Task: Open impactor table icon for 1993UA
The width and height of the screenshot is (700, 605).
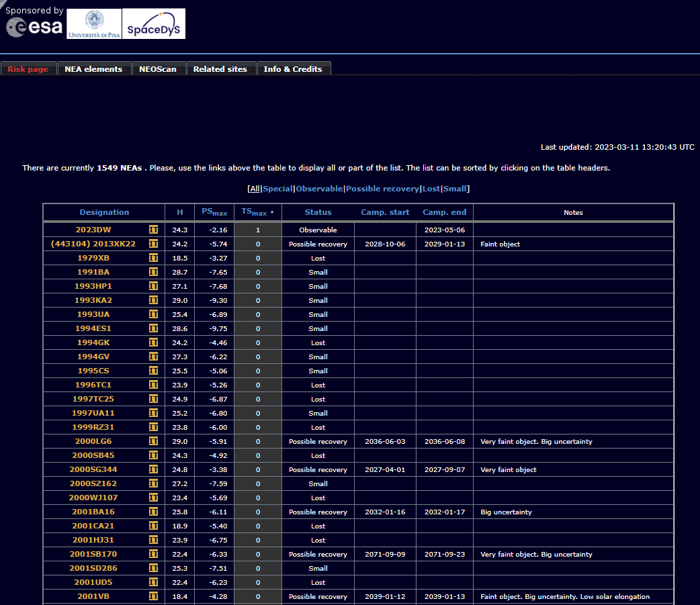Action: (154, 314)
